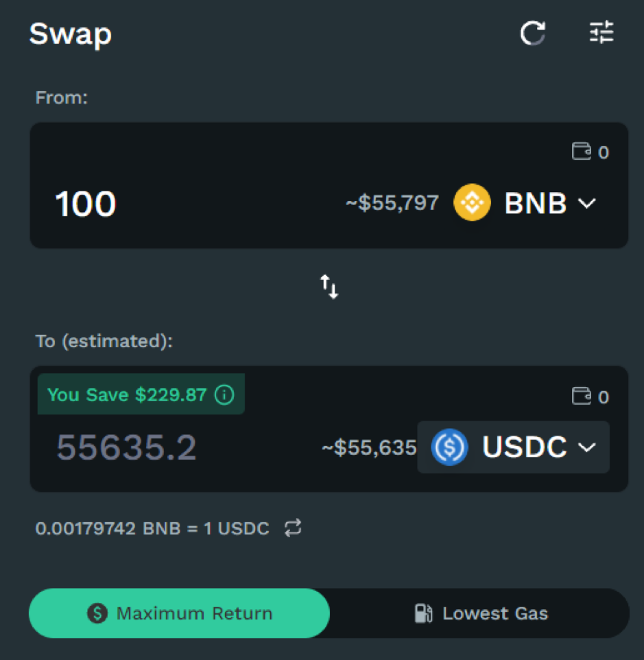Screen dimensions: 644x660
Task: Open the USDC token dropdown
Action: tap(587, 447)
